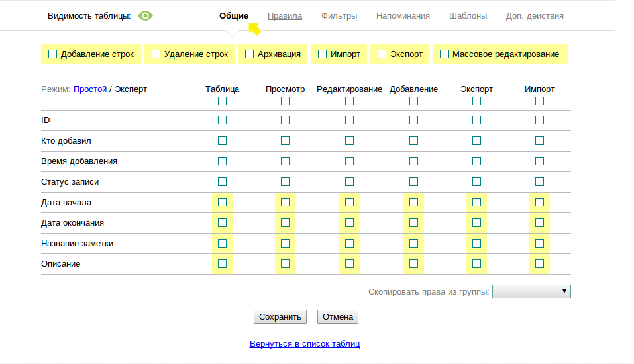Check Редактирование for the Дата начала row
Screen dimensions: 634x364
pyautogui.click(x=350, y=203)
